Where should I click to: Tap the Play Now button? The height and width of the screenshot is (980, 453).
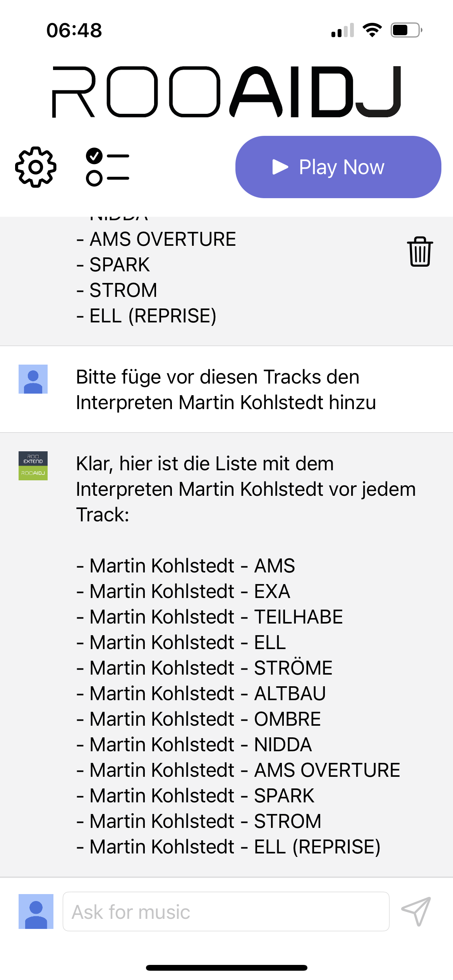338,167
